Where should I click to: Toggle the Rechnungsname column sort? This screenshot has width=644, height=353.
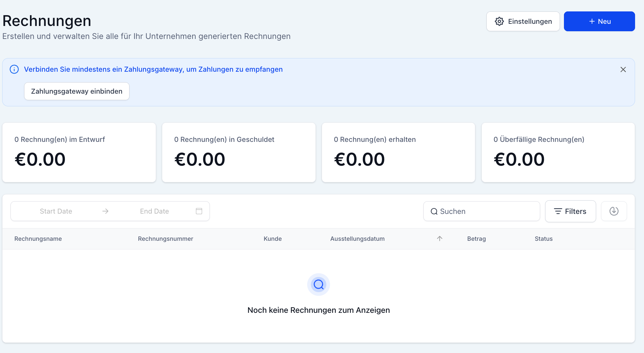pos(38,239)
